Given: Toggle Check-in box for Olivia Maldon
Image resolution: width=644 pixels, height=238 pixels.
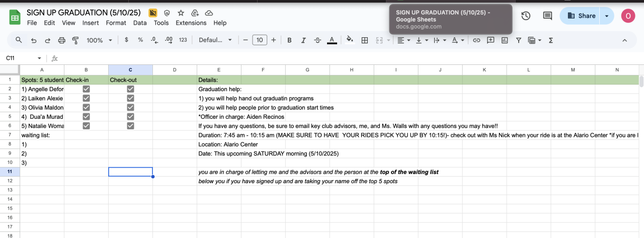Looking at the screenshot, I should [86, 107].
